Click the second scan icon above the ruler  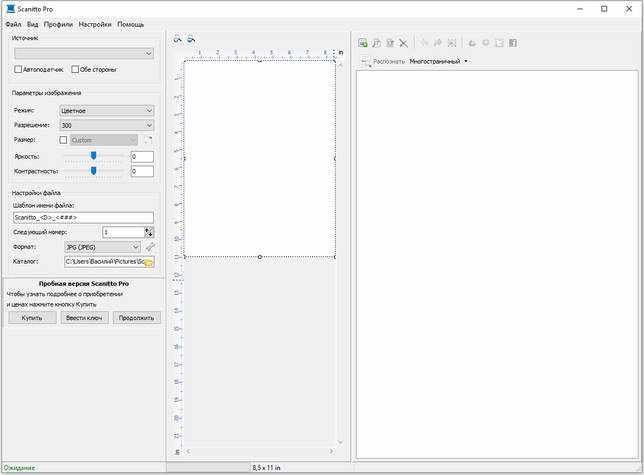pos(191,40)
